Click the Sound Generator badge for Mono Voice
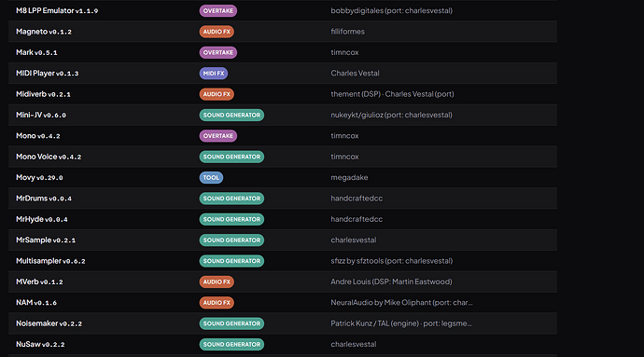Image resolution: width=644 pixels, height=357 pixels. coord(231,157)
